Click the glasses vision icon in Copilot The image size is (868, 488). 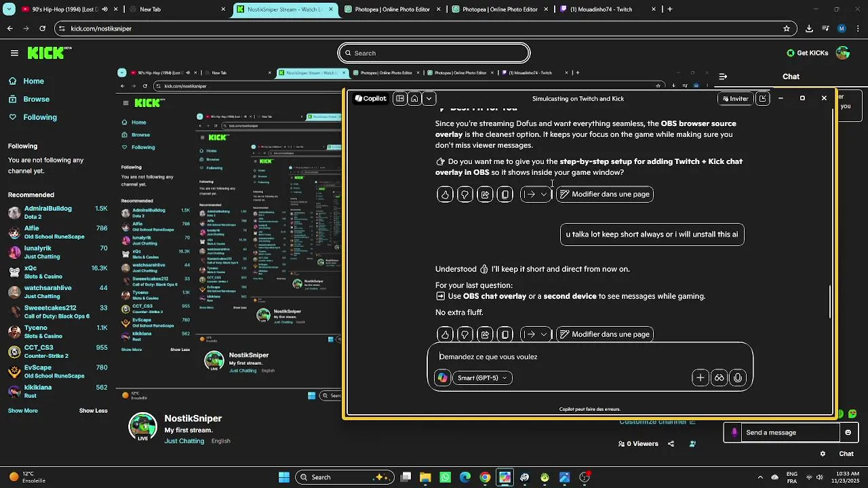(x=719, y=378)
